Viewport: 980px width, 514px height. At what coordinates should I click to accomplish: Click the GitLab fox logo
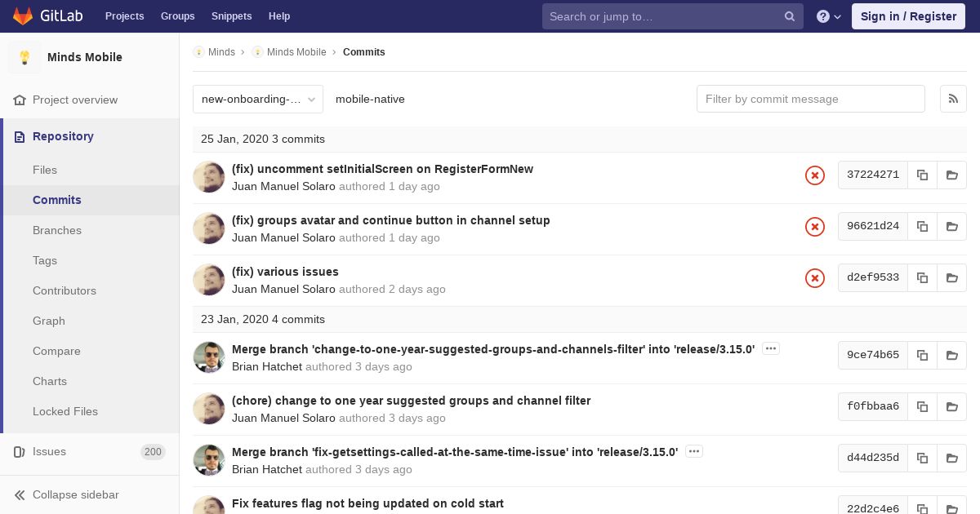(23, 16)
